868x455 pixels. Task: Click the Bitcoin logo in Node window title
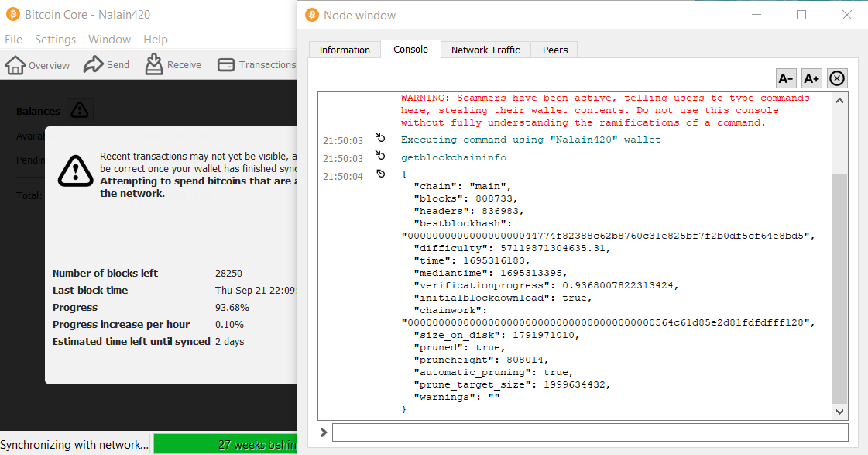click(x=312, y=15)
